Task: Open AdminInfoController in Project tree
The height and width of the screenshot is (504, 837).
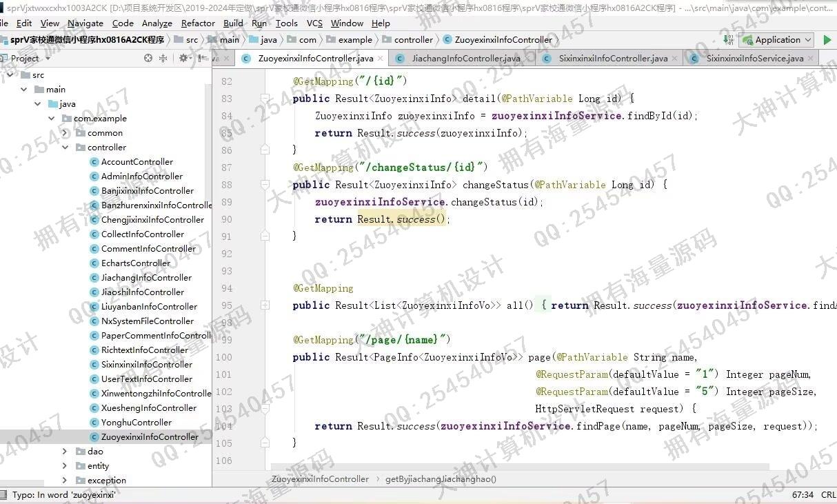Action: (142, 177)
